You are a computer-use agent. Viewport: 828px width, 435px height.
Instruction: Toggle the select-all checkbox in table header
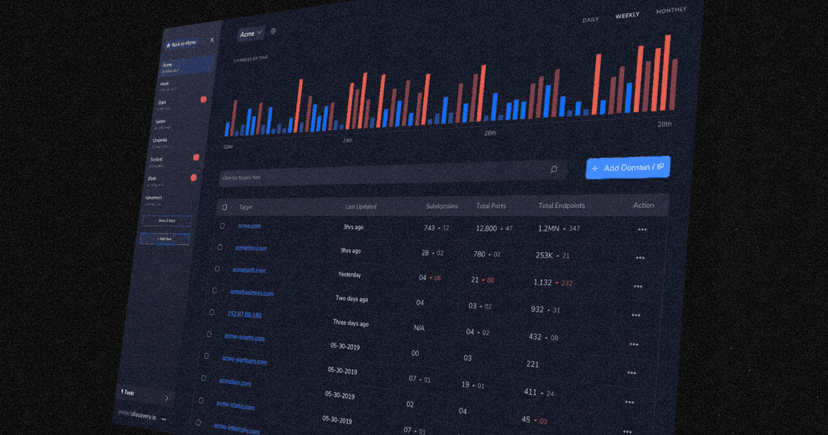(x=224, y=207)
